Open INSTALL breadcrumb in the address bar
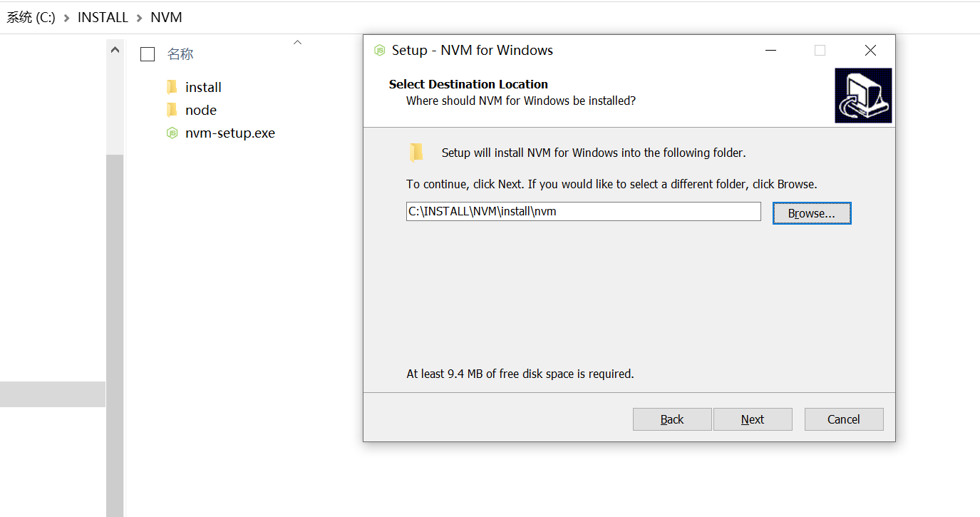Screen dimensions: 980x517 [x=103, y=18]
